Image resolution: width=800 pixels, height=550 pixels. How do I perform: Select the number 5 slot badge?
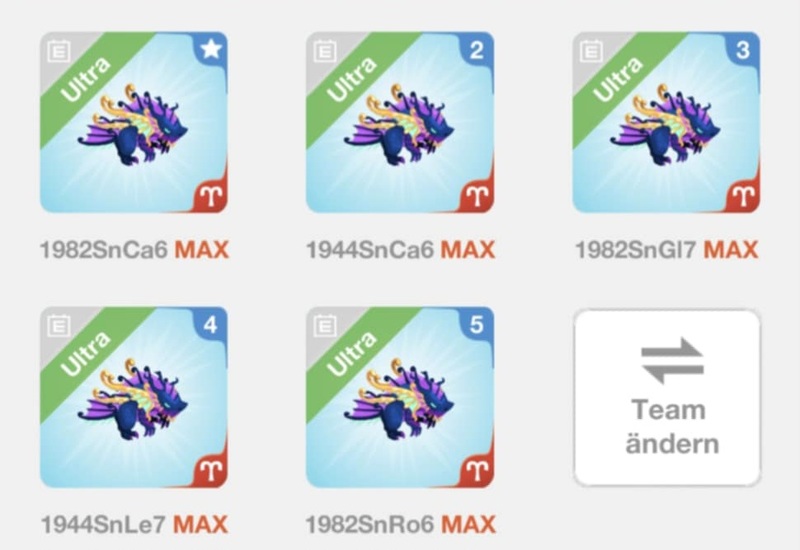point(477,324)
